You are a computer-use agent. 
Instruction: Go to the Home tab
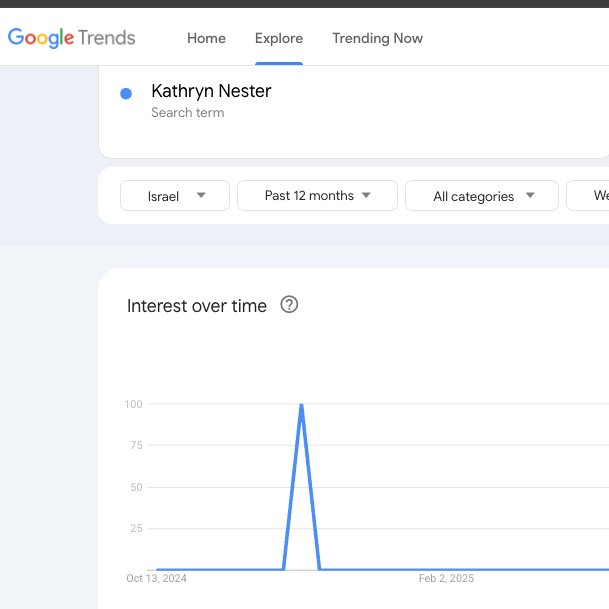coord(206,38)
